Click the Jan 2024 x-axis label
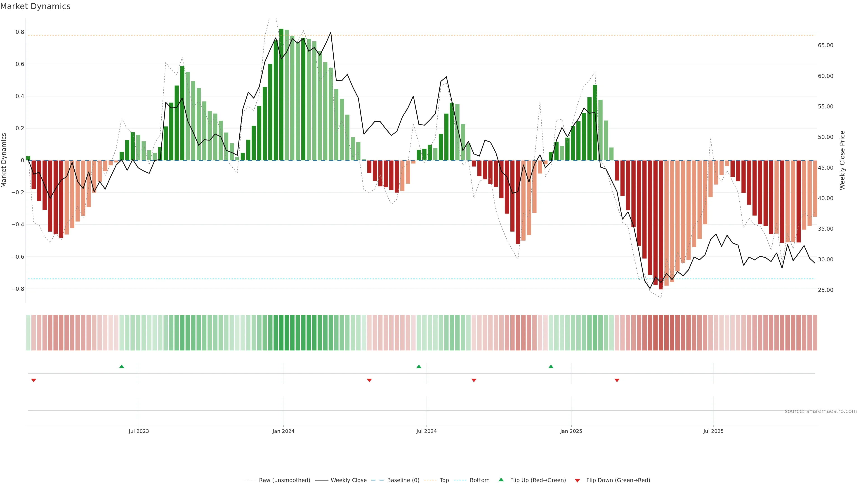 coord(283,431)
